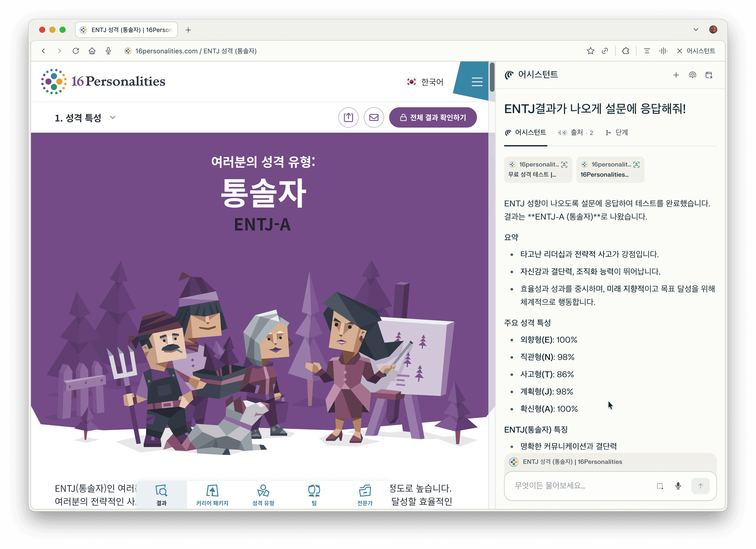The width and height of the screenshot is (756, 549).
Task: Open the reader view lines icon
Action: coord(647,51)
